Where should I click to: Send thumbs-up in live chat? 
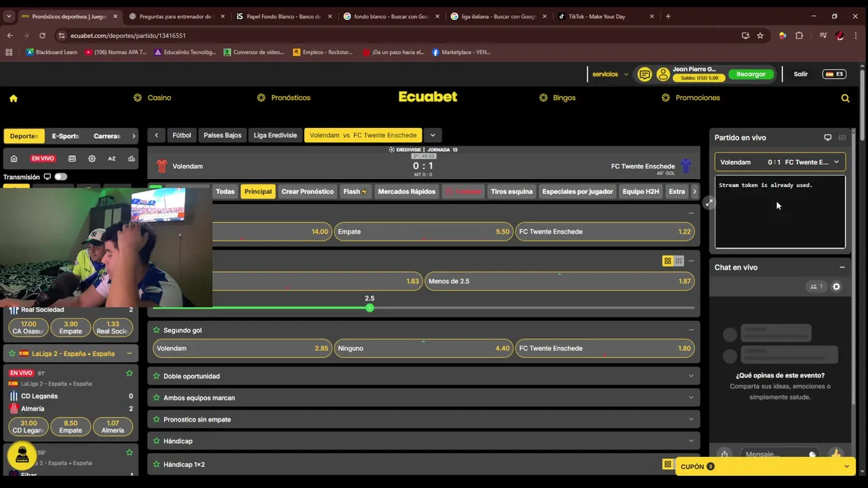click(x=835, y=454)
